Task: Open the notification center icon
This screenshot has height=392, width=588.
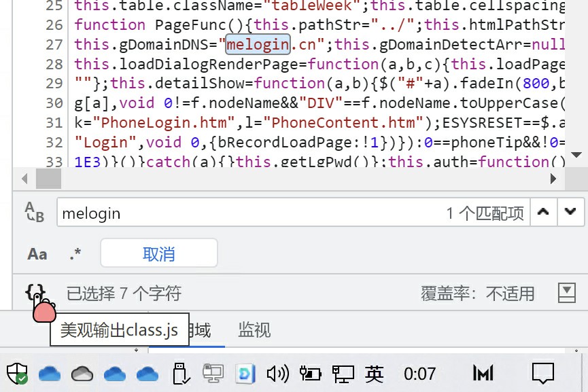Action: [542, 373]
